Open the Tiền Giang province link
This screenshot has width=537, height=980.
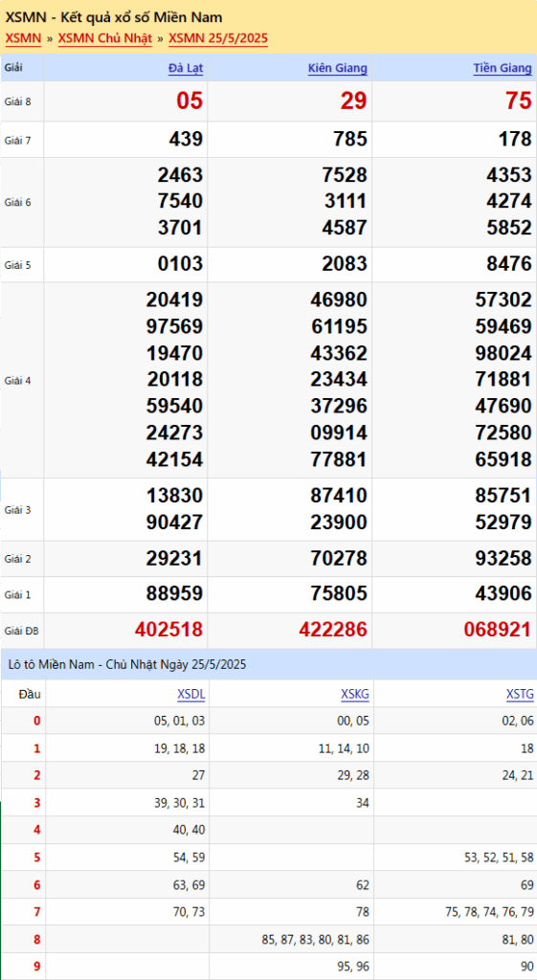503,69
